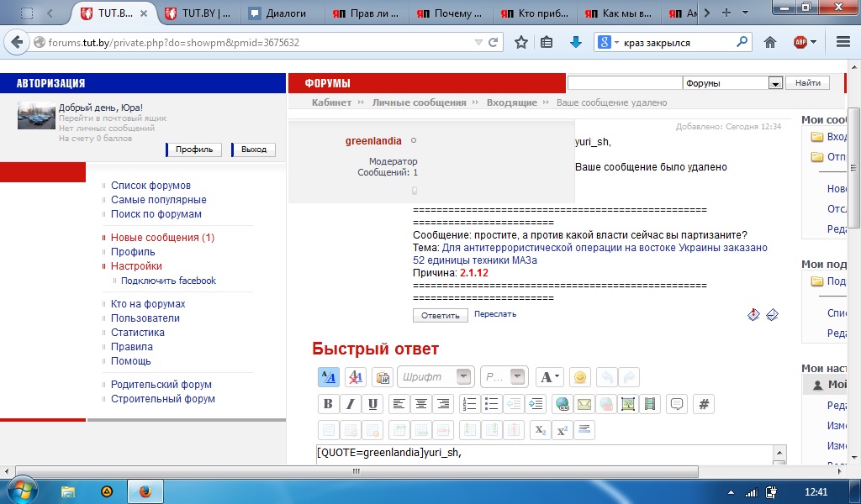Open the smiley emoticon picker
Image resolution: width=861 pixels, height=504 pixels.
(x=578, y=377)
